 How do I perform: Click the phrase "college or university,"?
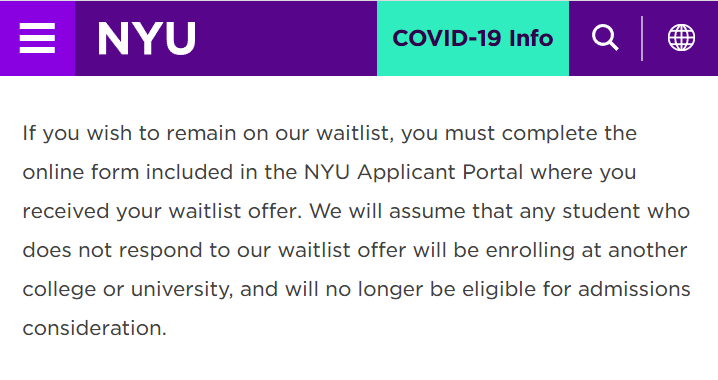128,290
